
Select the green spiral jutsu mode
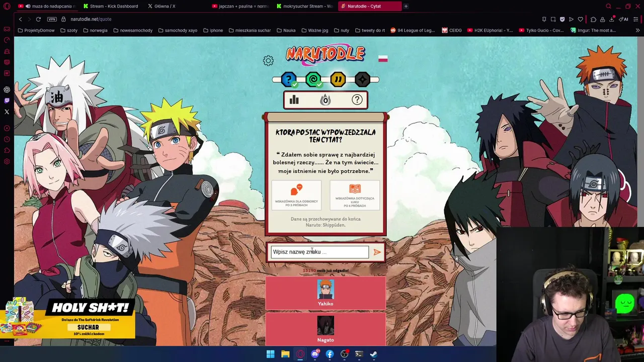pos(313,79)
